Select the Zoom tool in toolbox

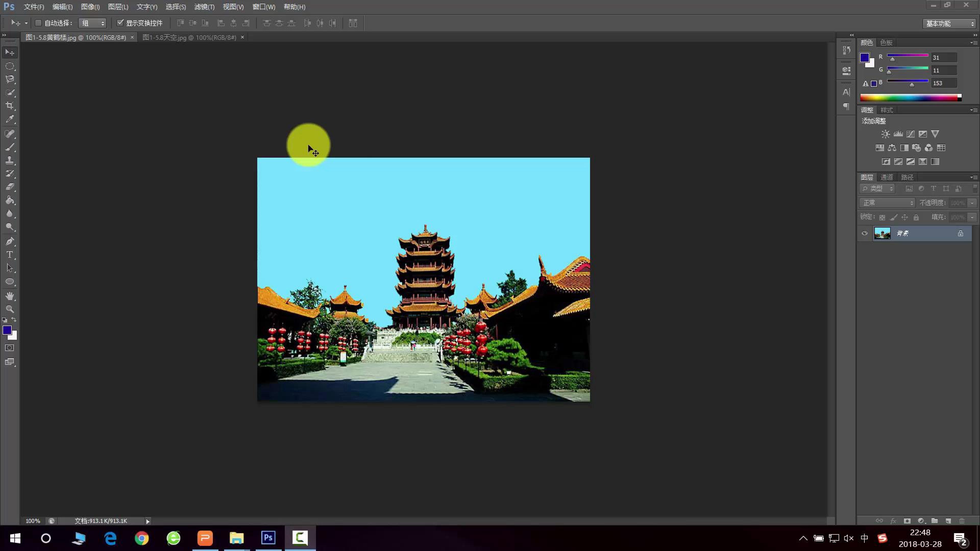10,309
